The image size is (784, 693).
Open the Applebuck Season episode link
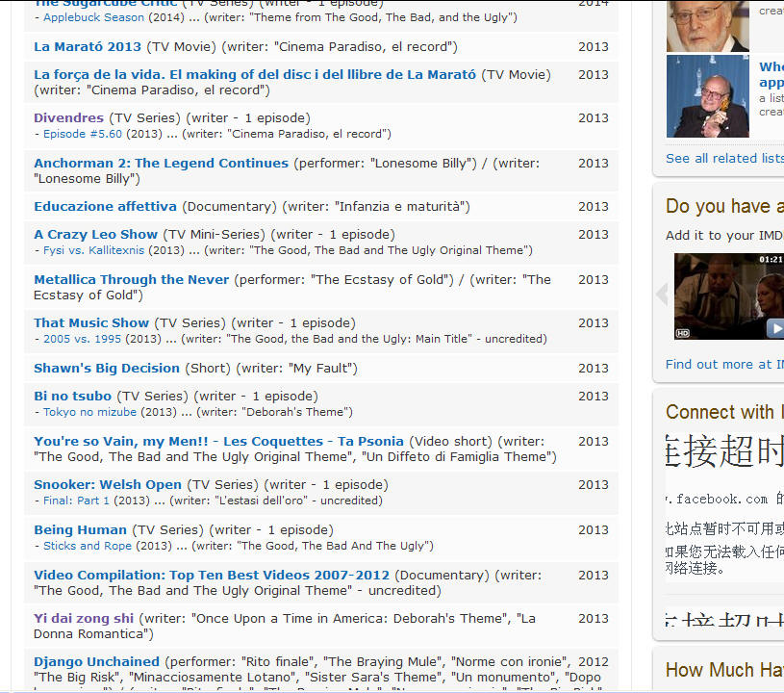pos(93,17)
